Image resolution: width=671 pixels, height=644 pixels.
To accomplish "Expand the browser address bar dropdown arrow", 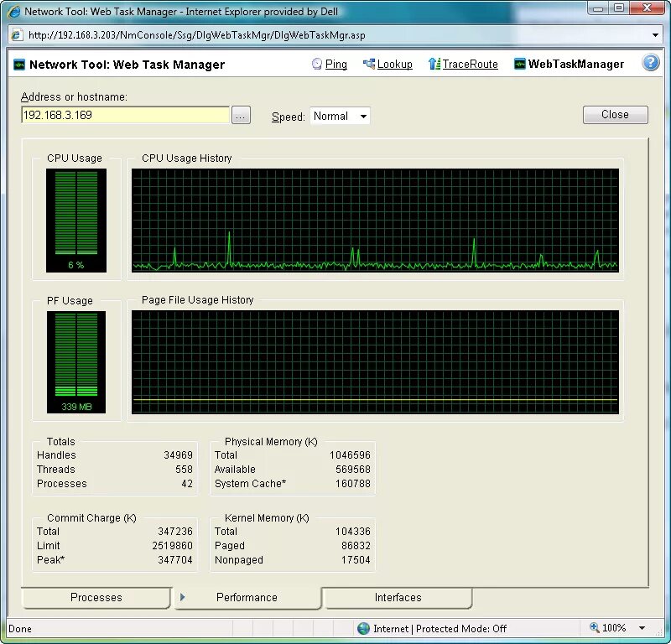I will [x=655, y=35].
